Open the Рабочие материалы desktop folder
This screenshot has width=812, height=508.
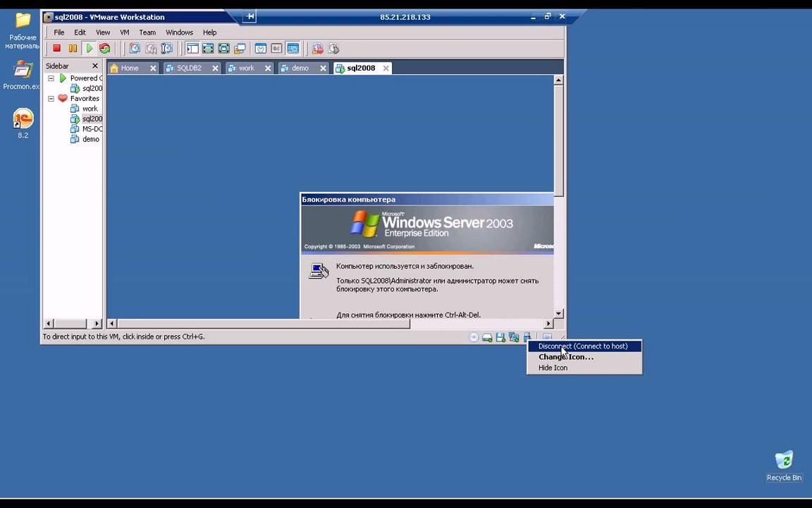tap(23, 30)
